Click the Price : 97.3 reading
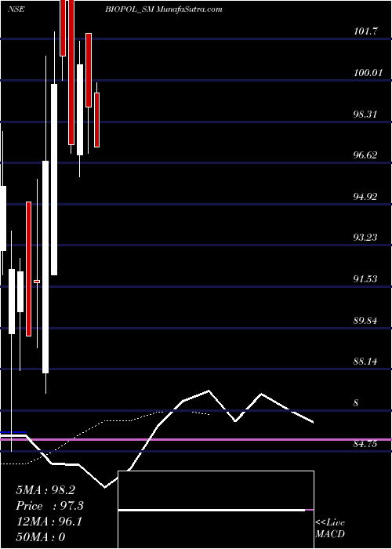The height and width of the screenshot is (549, 392). click(x=49, y=506)
